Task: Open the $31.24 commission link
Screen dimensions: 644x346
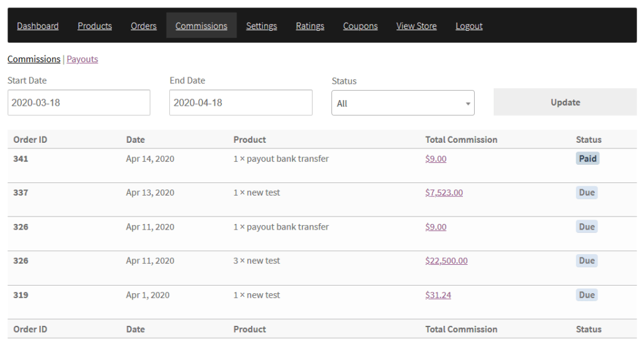Action: pos(438,295)
